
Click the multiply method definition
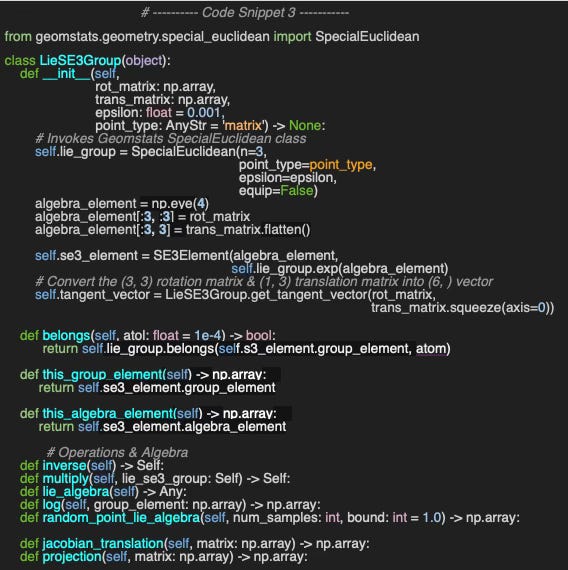tap(155, 479)
